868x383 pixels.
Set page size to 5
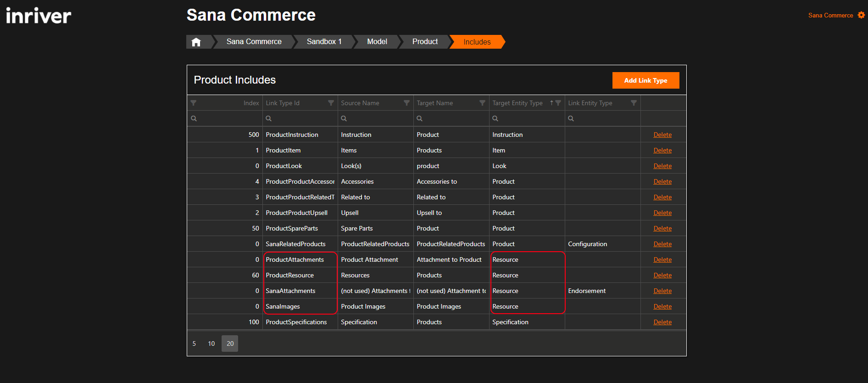click(x=194, y=344)
